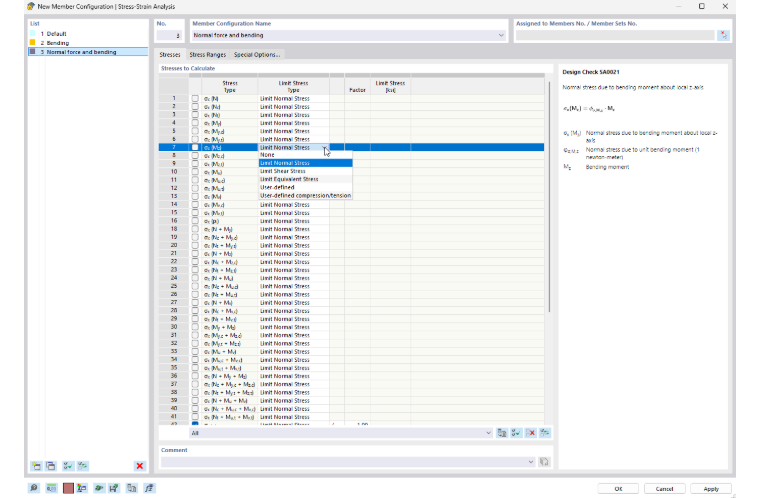Toggle checkbox for stress row 2
The width and height of the screenshot is (760, 498).
[195, 107]
